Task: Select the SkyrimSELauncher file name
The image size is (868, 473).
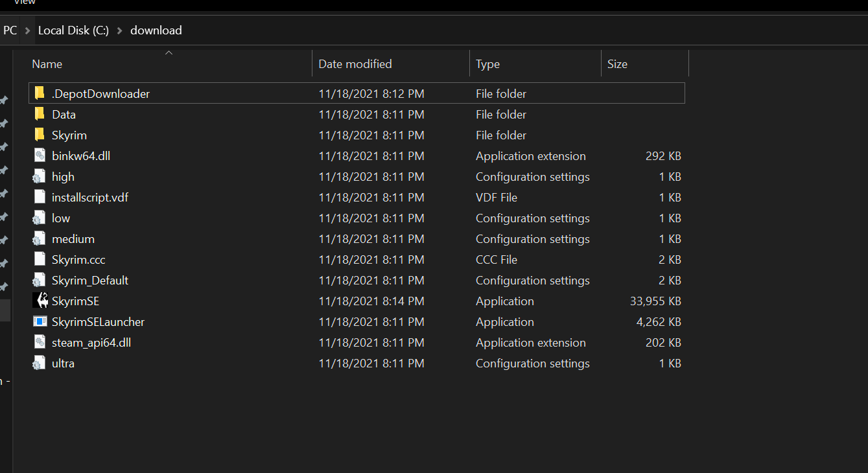Action: click(x=98, y=322)
